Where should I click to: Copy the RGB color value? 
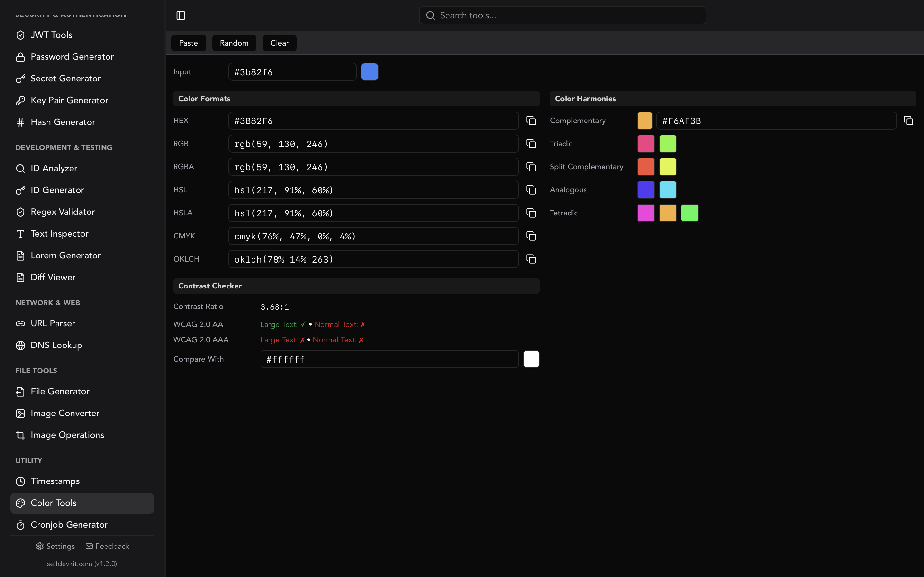tap(531, 144)
